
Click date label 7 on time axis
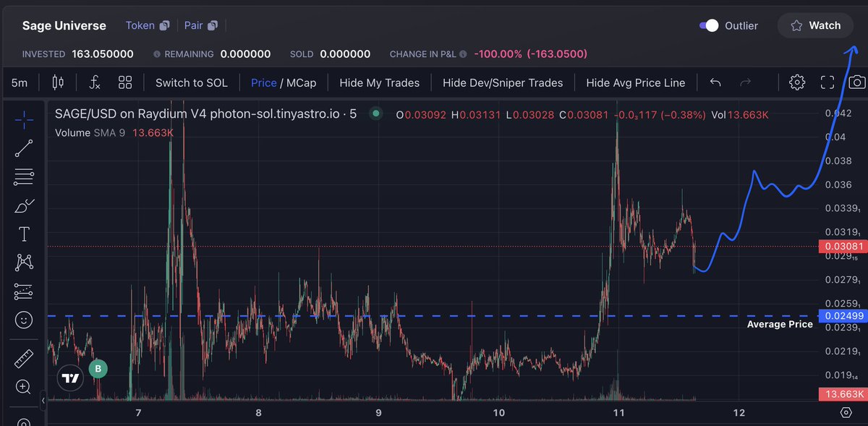click(138, 412)
